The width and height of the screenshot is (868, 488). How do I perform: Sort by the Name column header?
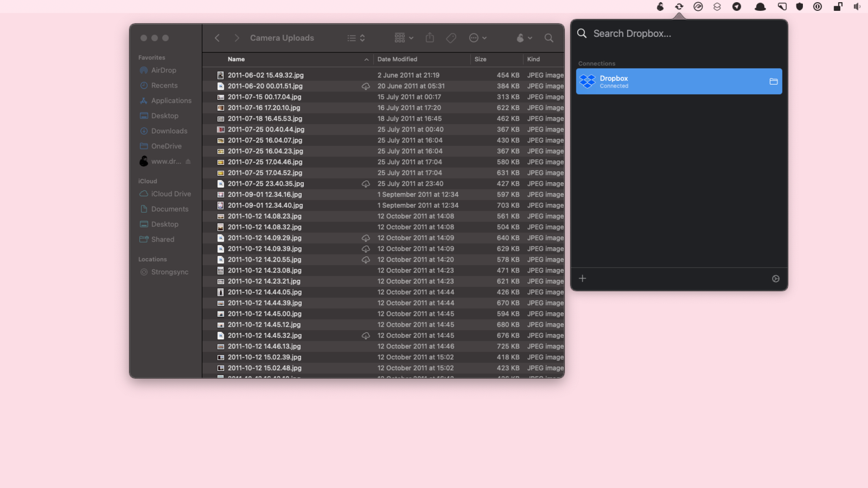pyautogui.click(x=236, y=59)
